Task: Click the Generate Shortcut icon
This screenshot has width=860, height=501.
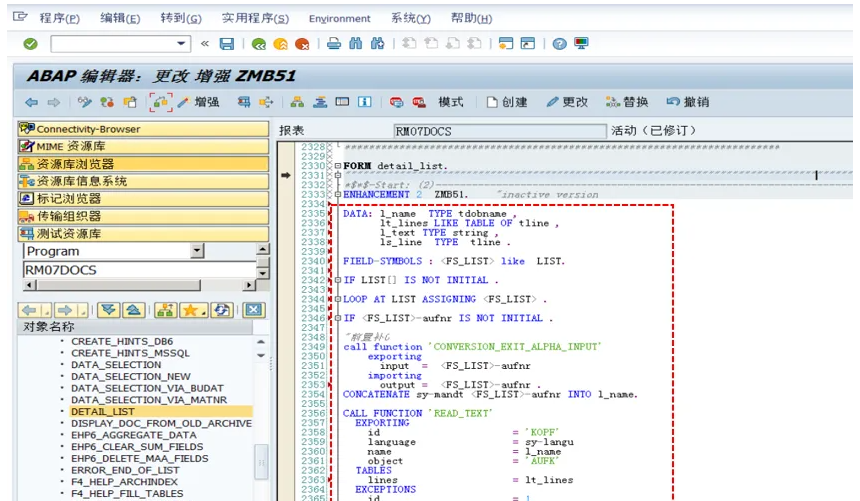Action: tap(528, 43)
